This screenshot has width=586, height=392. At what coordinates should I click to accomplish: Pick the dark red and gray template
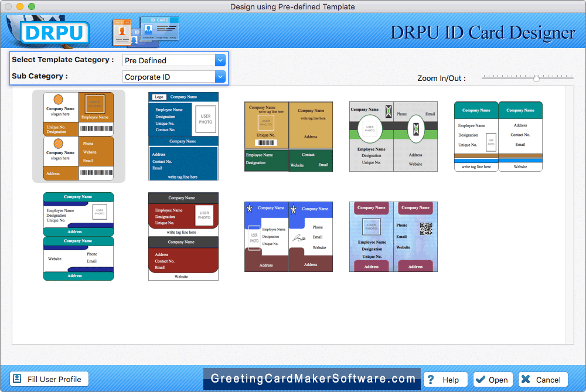[183, 237]
